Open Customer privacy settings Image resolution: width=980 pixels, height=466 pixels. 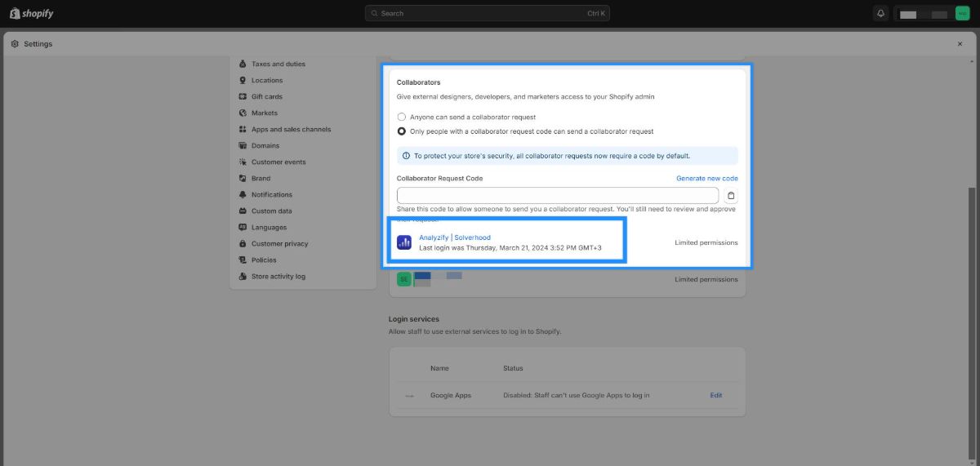[x=279, y=244]
